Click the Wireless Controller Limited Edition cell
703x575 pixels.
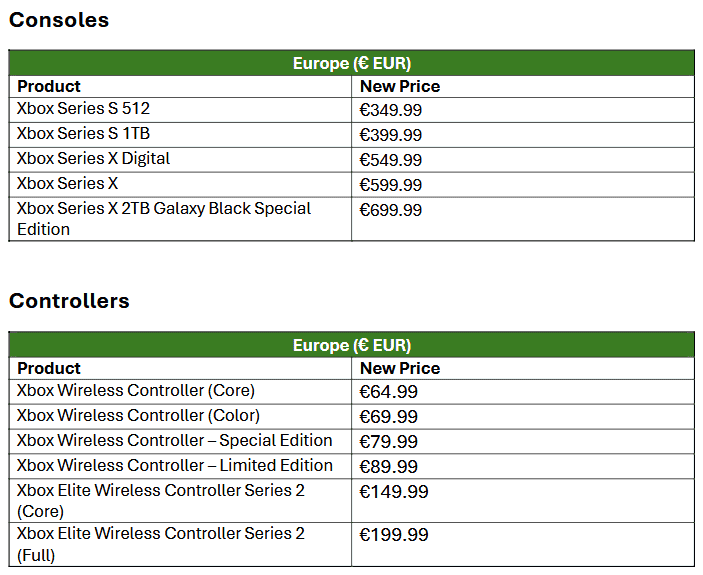point(175,465)
